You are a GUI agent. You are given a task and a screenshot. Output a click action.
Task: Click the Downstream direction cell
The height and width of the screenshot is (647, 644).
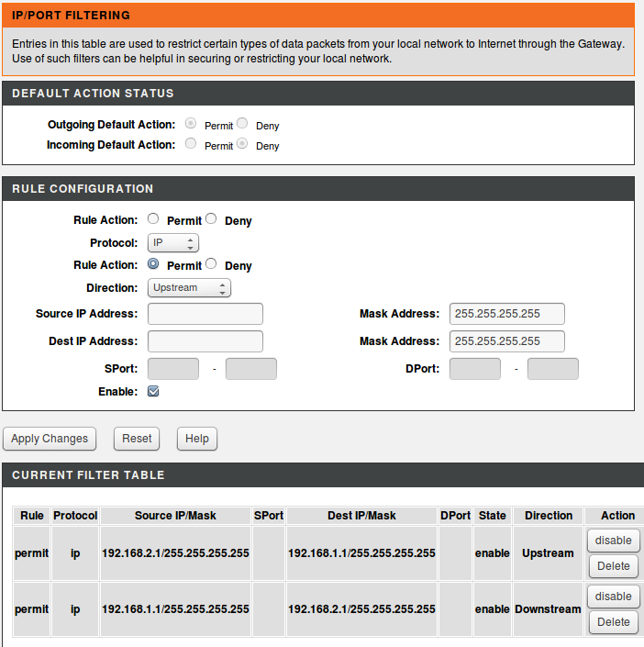(549, 609)
